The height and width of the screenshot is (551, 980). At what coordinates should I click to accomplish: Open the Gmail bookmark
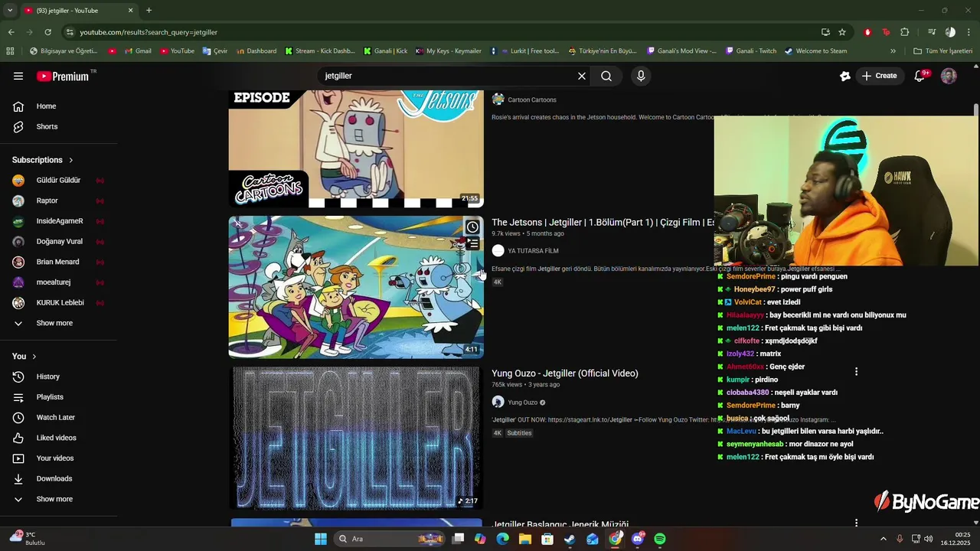[137, 51]
